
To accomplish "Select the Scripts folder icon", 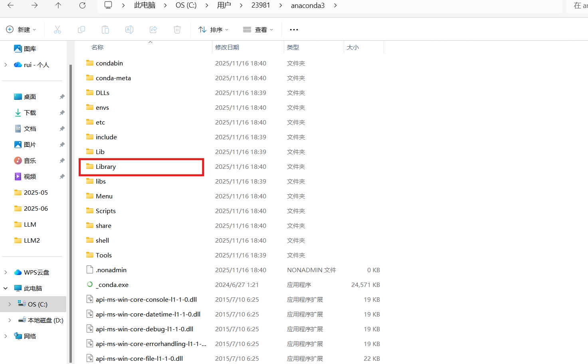I will [90, 210].
